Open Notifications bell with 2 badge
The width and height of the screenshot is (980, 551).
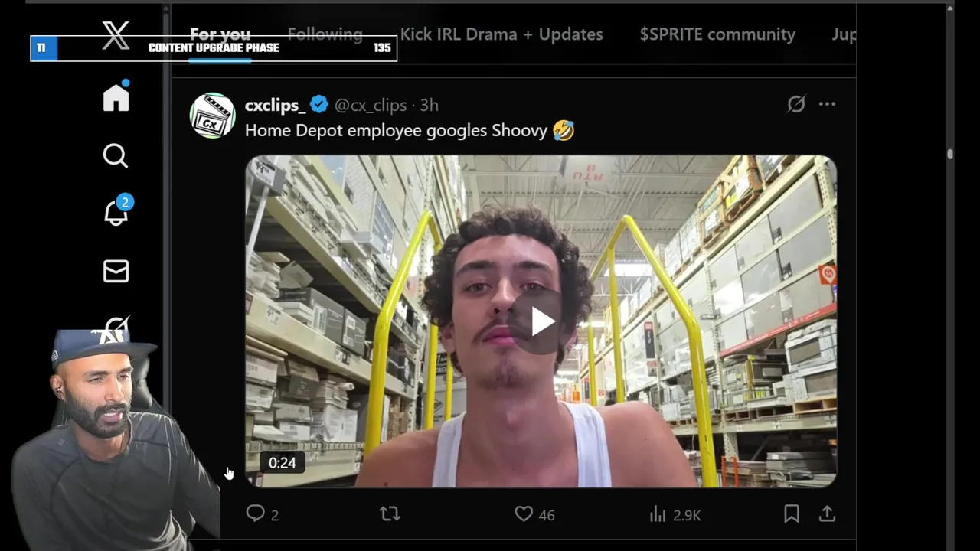click(117, 213)
